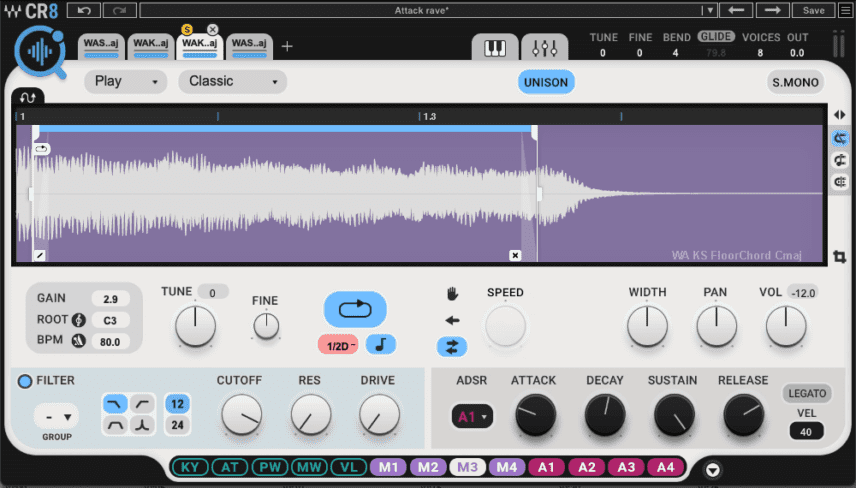Toggle LEGATO button
Screen dimensions: 856x488
coord(807,394)
